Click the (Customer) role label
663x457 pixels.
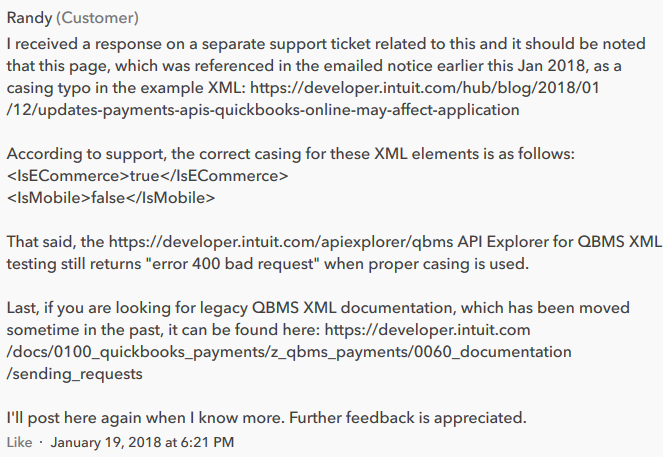[x=97, y=18]
